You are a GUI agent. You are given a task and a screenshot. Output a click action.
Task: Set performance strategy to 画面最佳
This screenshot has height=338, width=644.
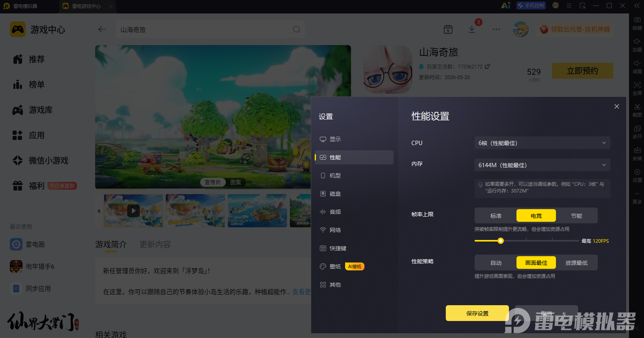pyautogui.click(x=536, y=263)
